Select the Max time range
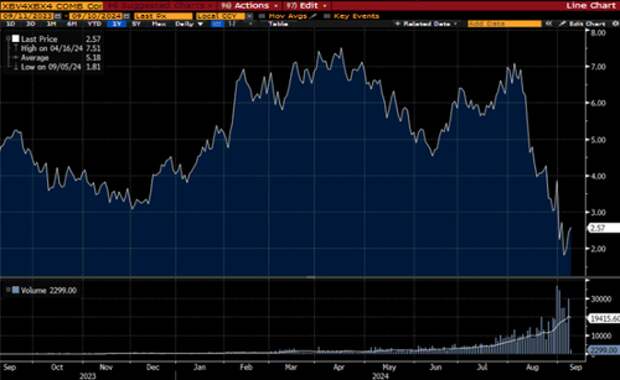 click(159, 24)
